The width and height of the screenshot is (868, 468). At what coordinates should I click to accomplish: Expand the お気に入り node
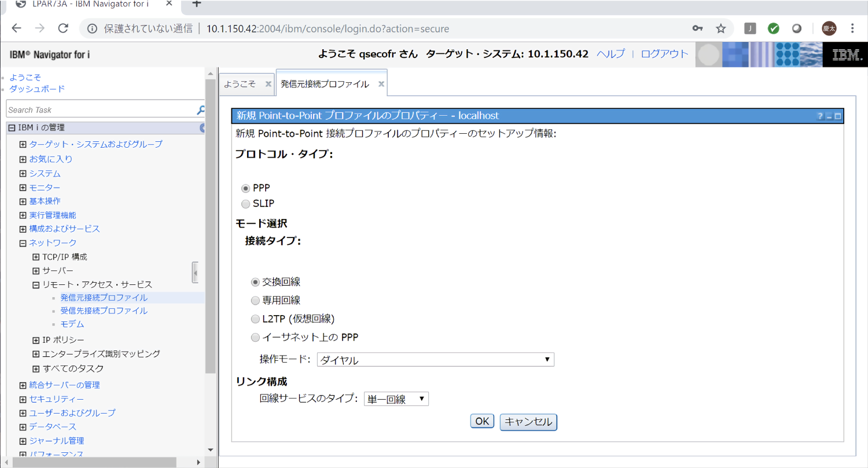click(x=23, y=159)
